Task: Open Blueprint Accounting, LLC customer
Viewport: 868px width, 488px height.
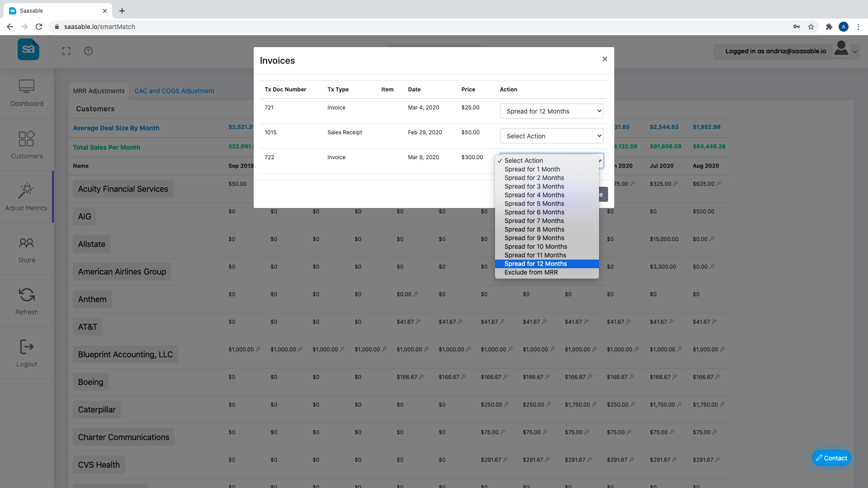Action: (125, 355)
